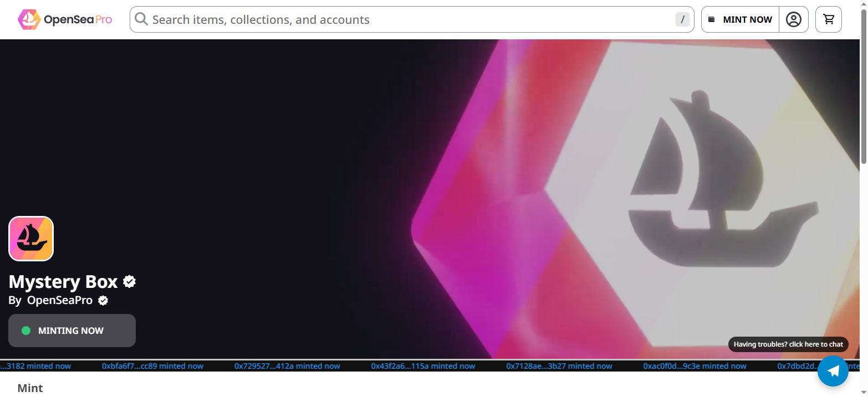Focus the search items and collections field
This screenshot has width=868, height=397.
click(x=412, y=19)
